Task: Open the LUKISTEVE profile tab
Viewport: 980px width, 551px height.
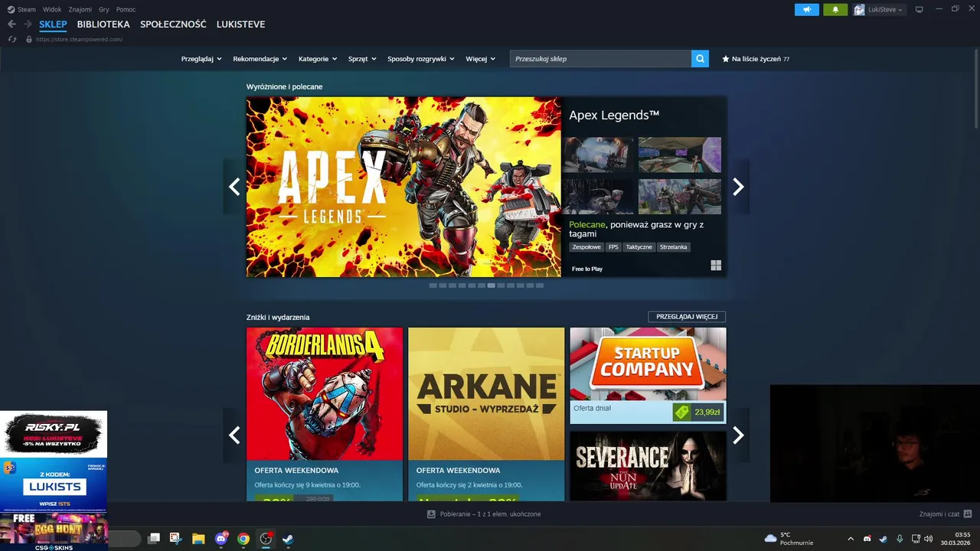Action: [240, 24]
